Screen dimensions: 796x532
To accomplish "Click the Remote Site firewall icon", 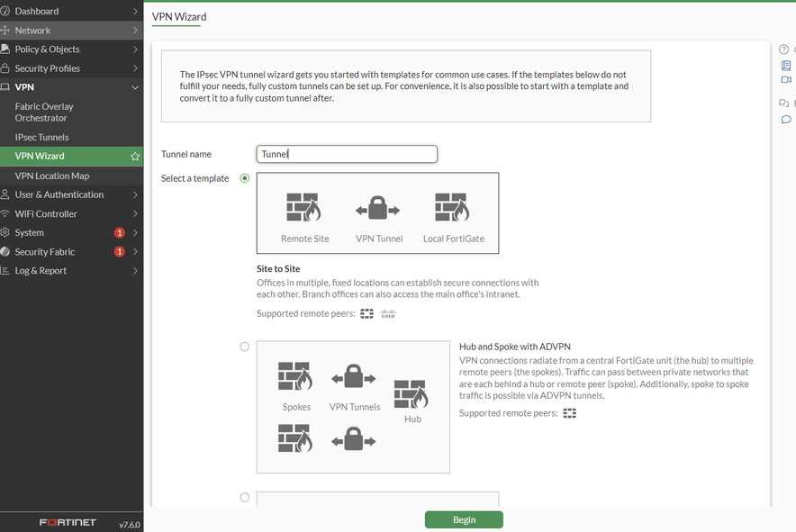I will (303, 207).
